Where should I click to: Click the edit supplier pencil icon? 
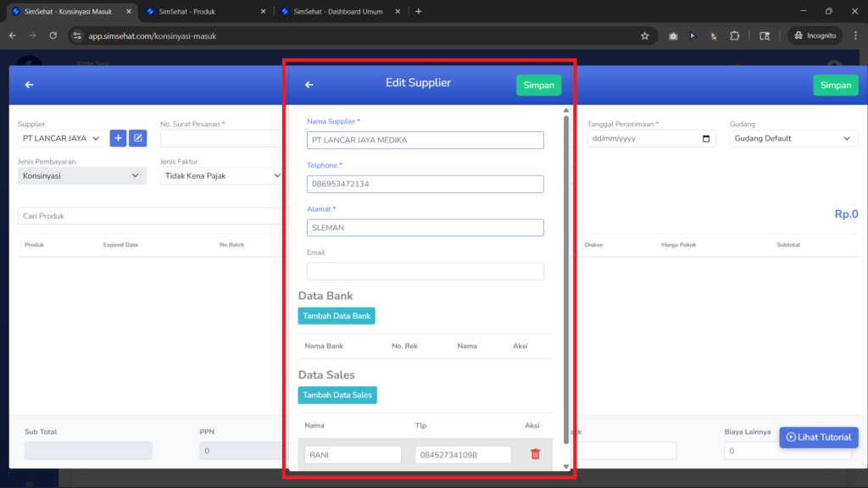pos(138,138)
